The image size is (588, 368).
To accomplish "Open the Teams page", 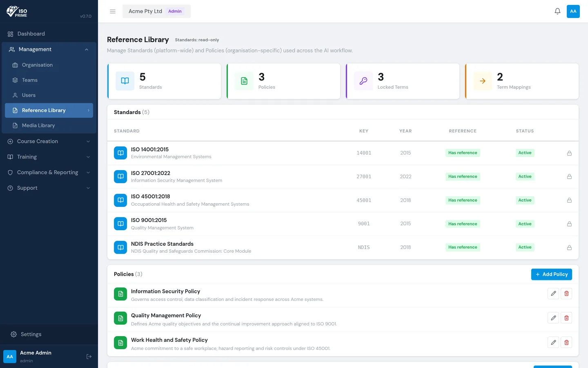I will (49, 80).
